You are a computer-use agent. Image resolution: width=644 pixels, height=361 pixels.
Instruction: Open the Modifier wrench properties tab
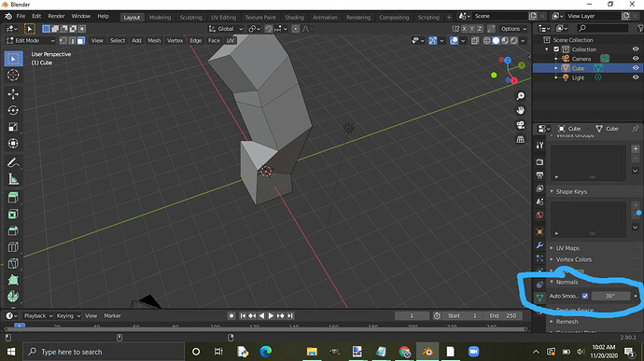539,245
